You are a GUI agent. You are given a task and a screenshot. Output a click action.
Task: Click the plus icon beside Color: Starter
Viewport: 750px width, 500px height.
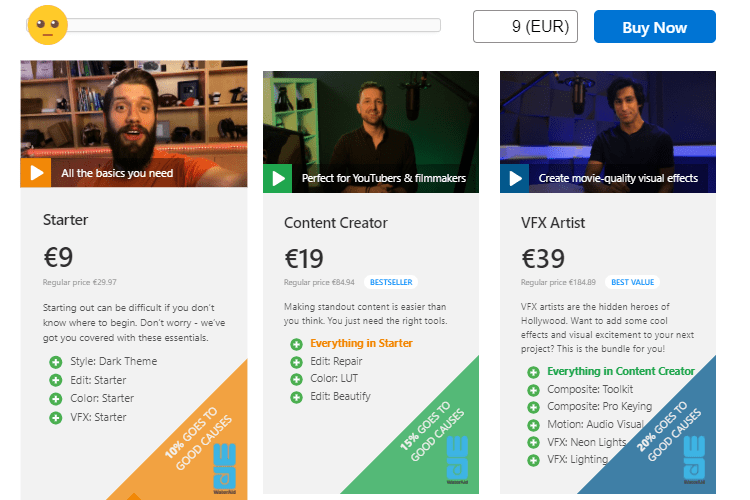click(56, 399)
